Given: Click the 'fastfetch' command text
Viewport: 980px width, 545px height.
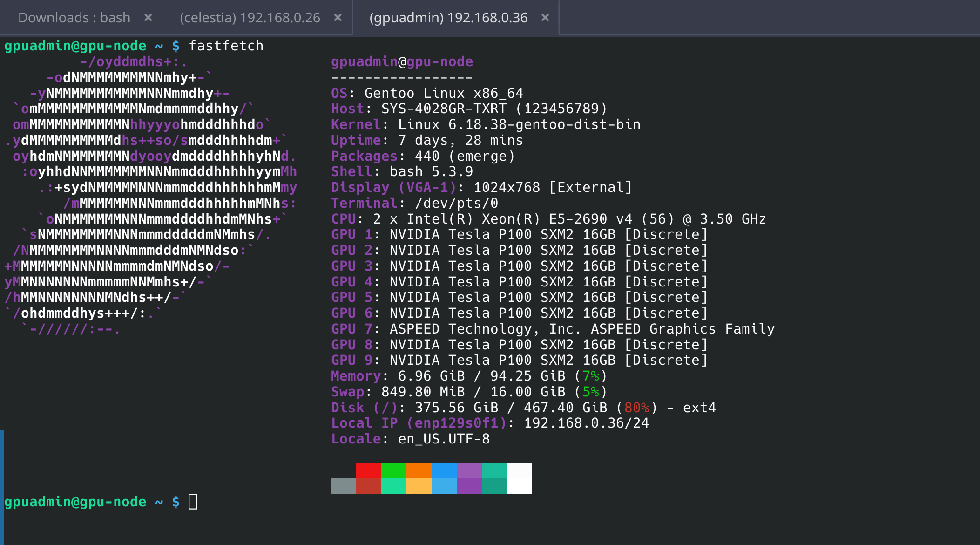Looking at the screenshot, I should 226,46.
